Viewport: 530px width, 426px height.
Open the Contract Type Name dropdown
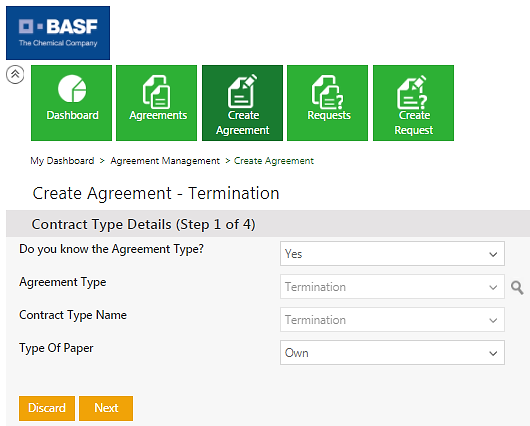click(392, 320)
